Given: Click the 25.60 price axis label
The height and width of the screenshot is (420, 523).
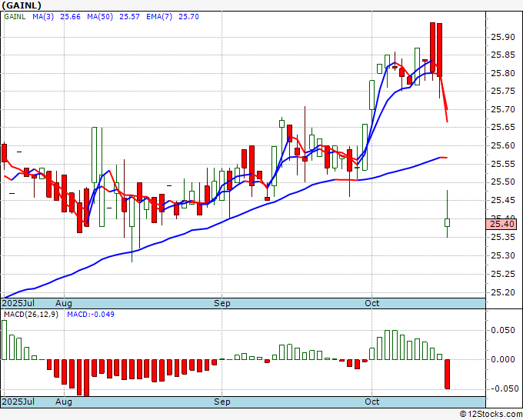Looking at the screenshot, I should [x=503, y=146].
